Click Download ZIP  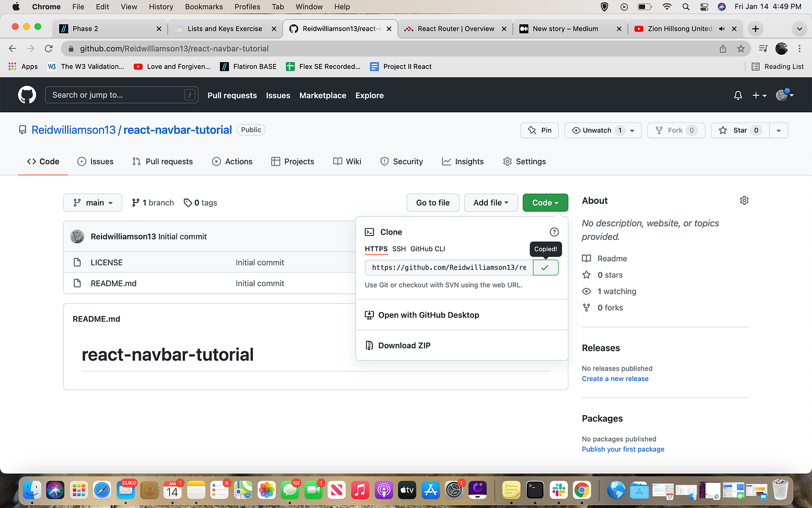click(x=404, y=345)
